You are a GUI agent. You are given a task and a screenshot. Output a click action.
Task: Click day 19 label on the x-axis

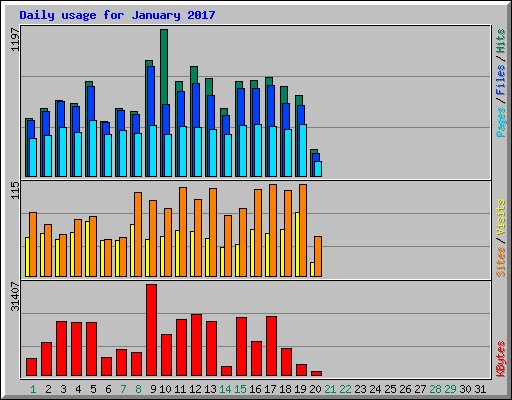click(x=300, y=389)
